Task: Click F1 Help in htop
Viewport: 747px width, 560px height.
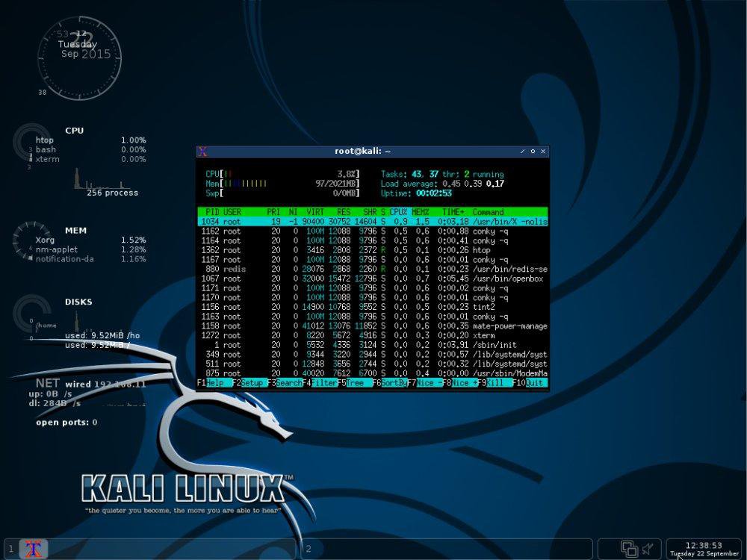Action: (214, 383)
